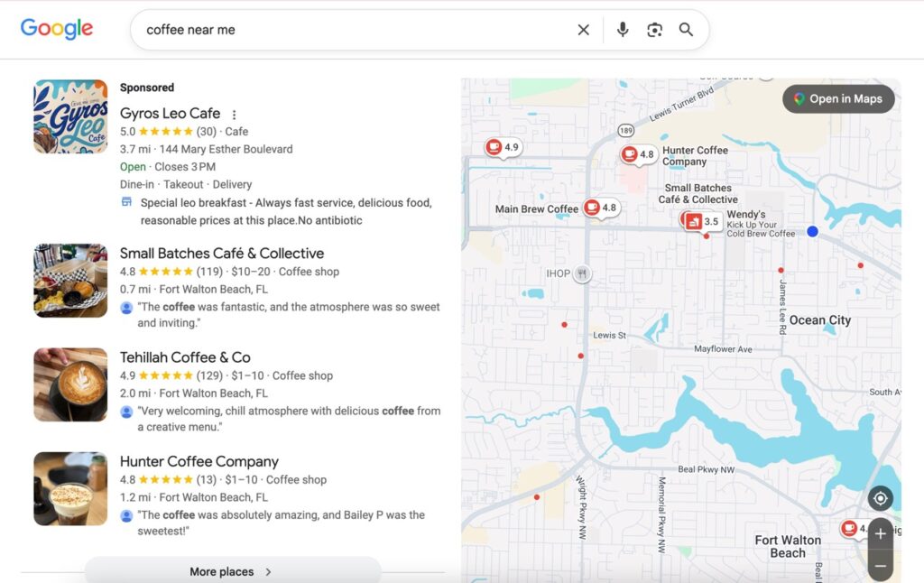Viewport: 924px width, 583px height.
Task: Open search by image camera icon
Action: (655, 30)
